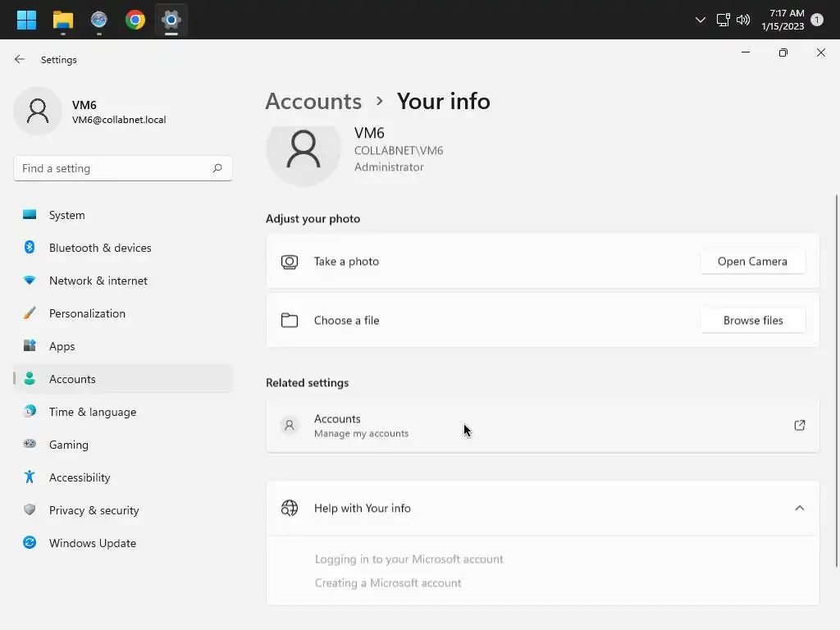840x630 pixels.
Task: Click the Browse files button
Action: pyautogui.click(x=752, y=321)
